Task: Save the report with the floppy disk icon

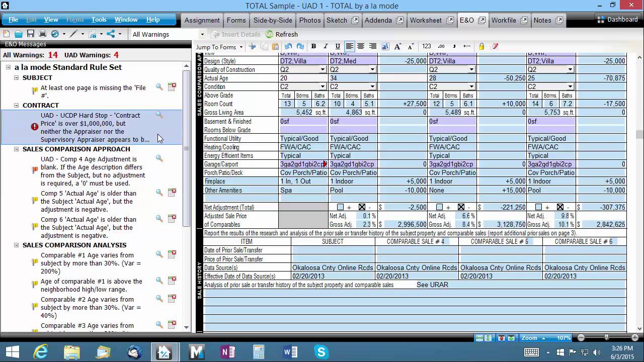Action: pos(31,34)
